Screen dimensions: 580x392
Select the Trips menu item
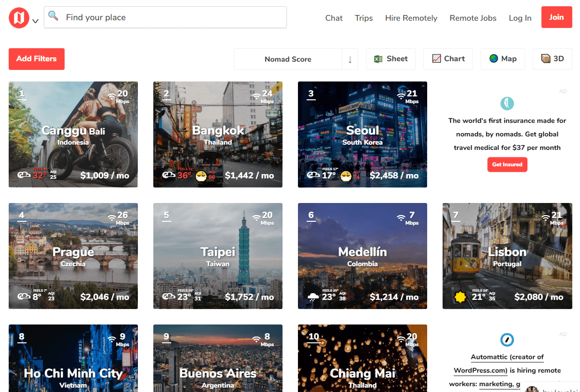coord(364,18)
